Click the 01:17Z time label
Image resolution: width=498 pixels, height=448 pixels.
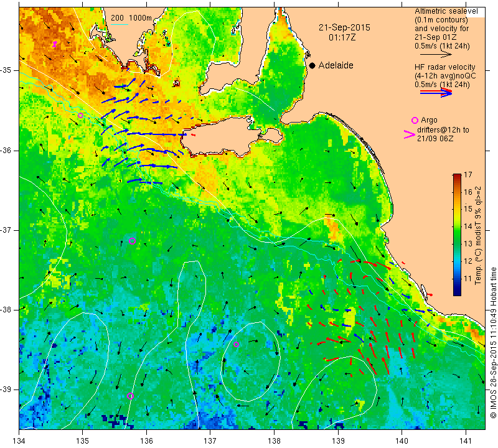point(342,37)
